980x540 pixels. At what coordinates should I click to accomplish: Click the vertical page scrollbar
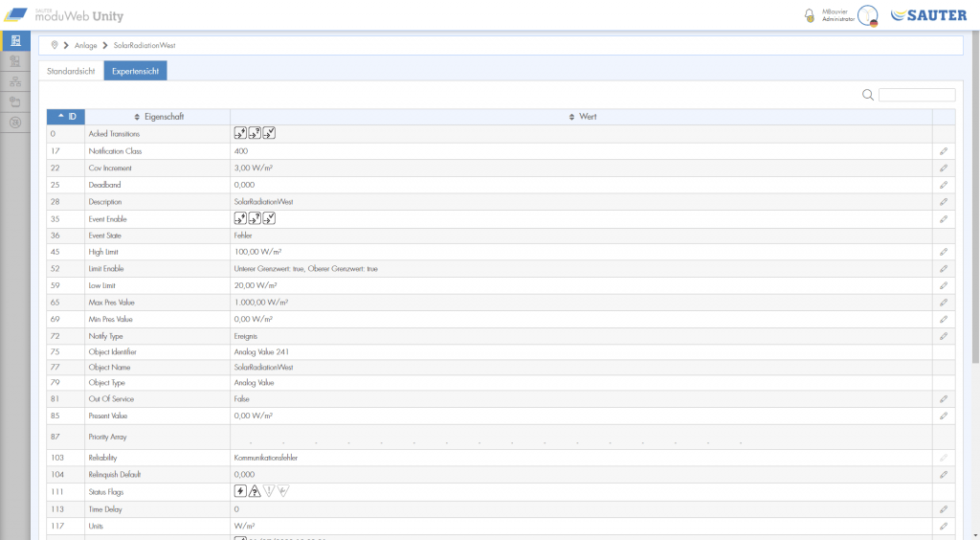(x=974, y=191)
